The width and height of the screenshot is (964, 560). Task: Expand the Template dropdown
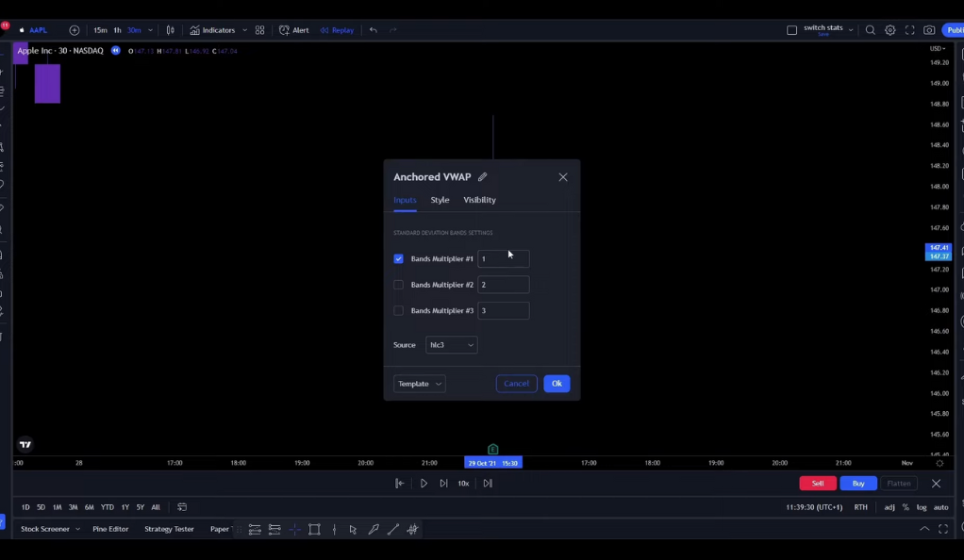pos(419,384)
